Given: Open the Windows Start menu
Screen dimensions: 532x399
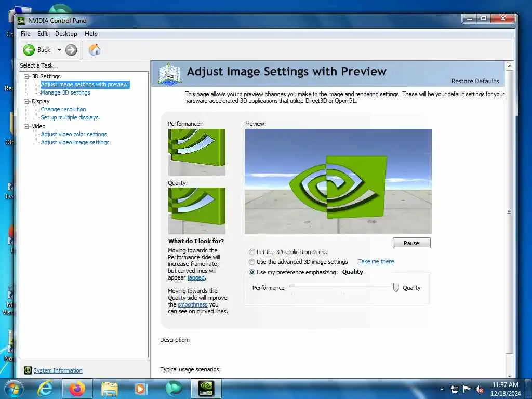Looking at the screenshot, I should (13, 389).
